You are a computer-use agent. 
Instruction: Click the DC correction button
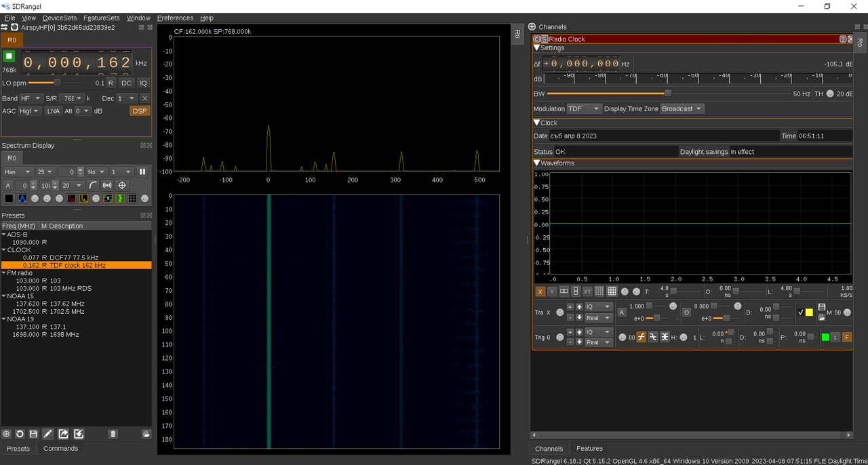(x=126, y=83)
